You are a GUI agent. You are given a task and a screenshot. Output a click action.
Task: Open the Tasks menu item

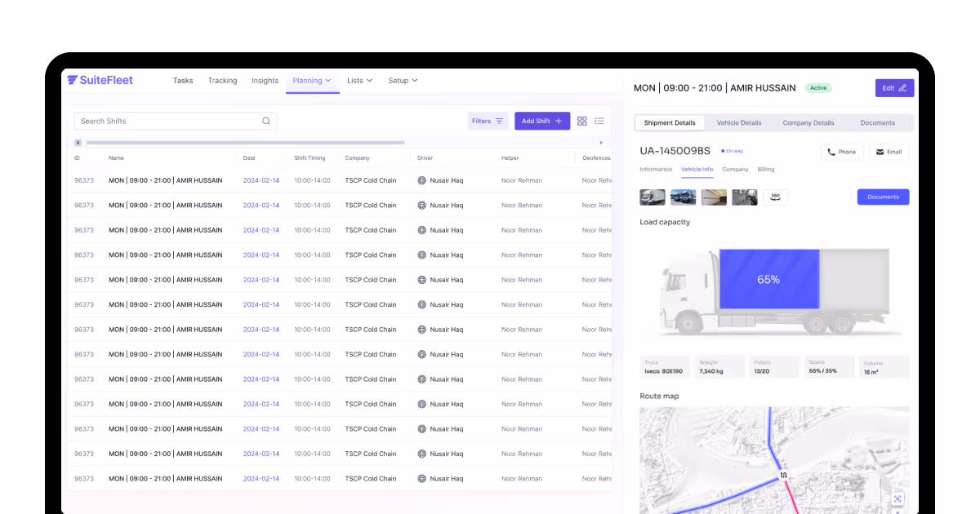point(183,81)
